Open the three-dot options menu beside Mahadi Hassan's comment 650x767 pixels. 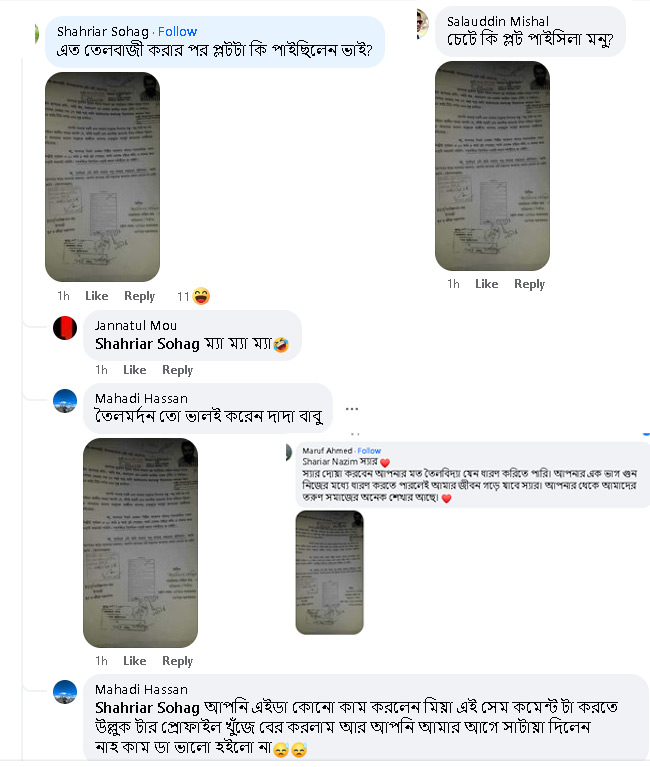[352, 408]
